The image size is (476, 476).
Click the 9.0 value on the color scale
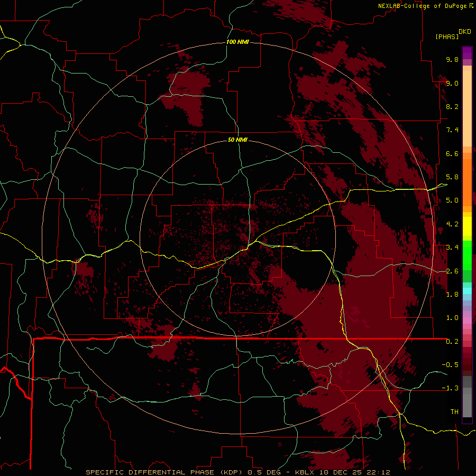click(x=452, y=83)
